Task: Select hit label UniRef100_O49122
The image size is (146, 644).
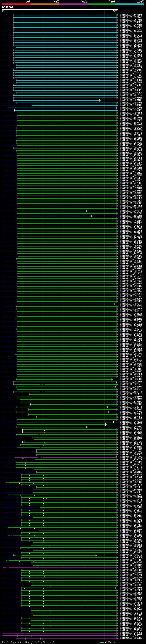Action: (131, 422)
